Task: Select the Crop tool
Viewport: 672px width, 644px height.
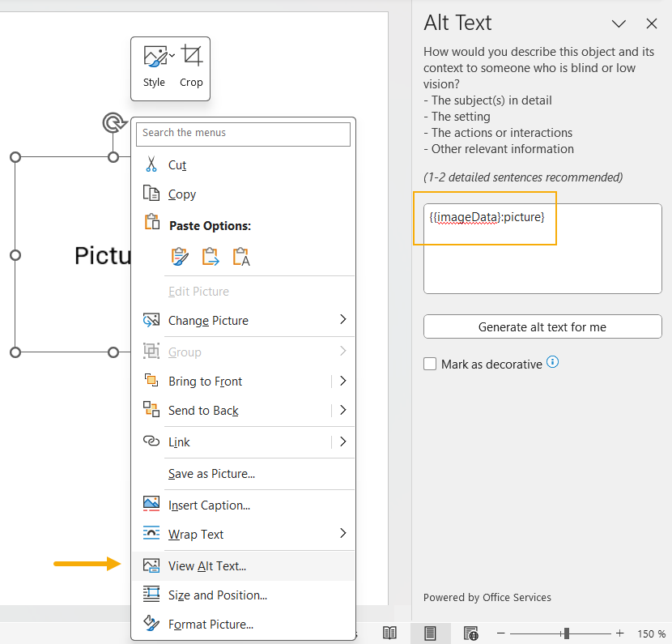Action: click(191, 67)
